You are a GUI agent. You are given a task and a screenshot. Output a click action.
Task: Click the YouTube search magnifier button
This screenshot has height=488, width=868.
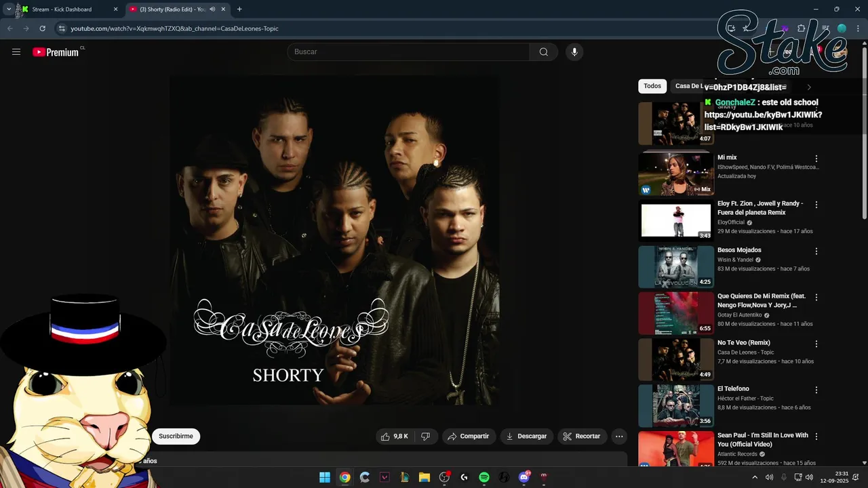[x=543, y=52]
